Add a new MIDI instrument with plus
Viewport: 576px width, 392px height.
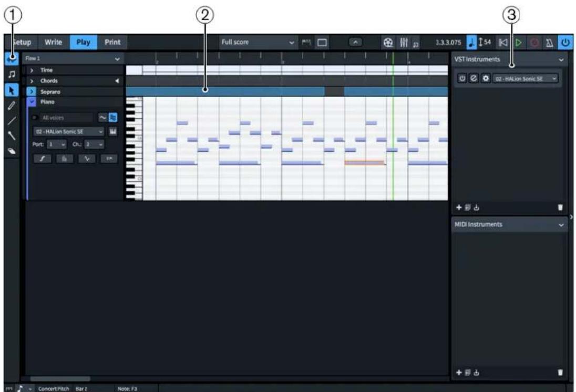tap(459, 373)
